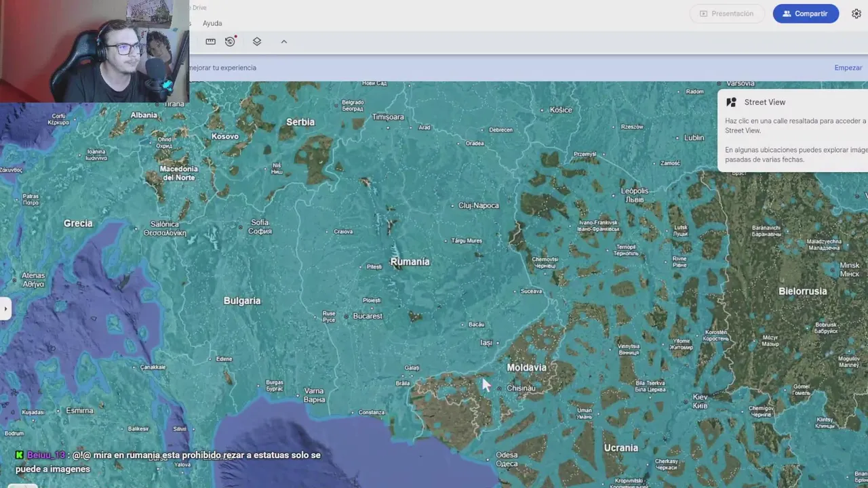Click the Albania label on map

[x=144, y=115]
